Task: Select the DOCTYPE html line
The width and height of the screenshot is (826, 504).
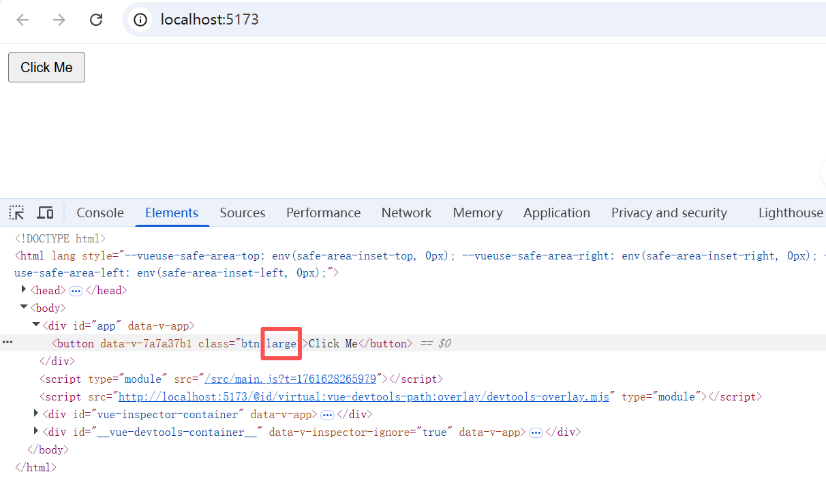Action: click(x=60, y=238)
